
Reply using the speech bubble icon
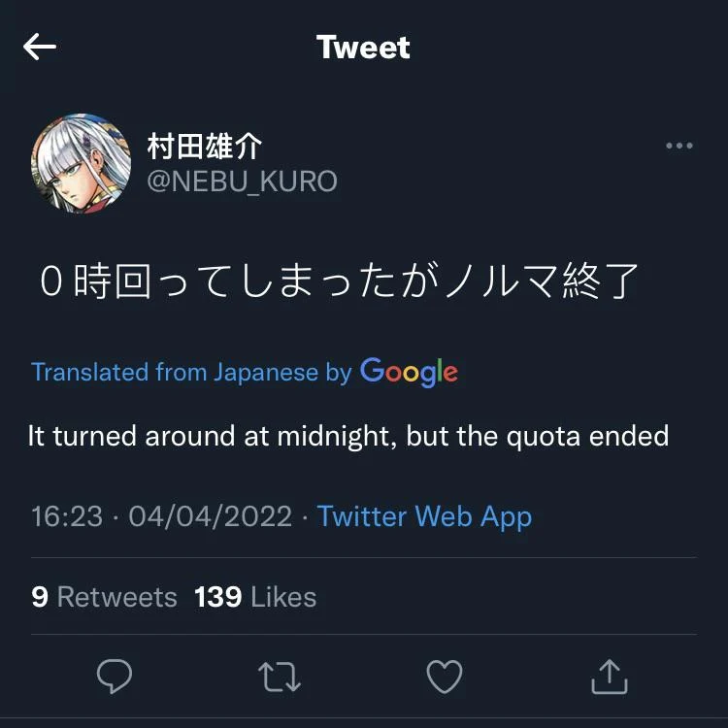tap(115, 677)
